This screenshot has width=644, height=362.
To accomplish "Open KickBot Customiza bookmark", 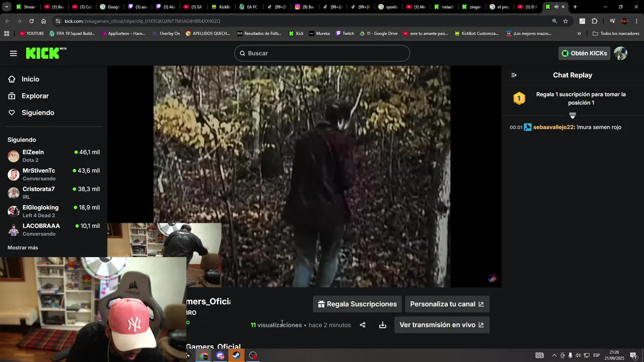I will point(476,33).
